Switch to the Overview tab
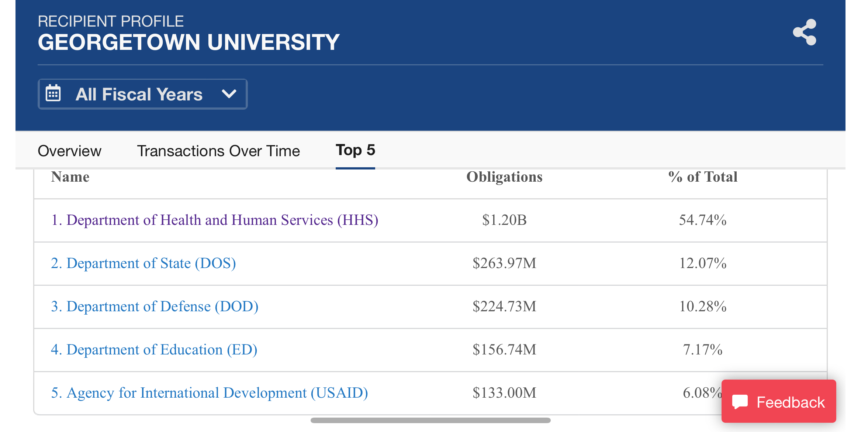868x432 pixels. point(69,151)
